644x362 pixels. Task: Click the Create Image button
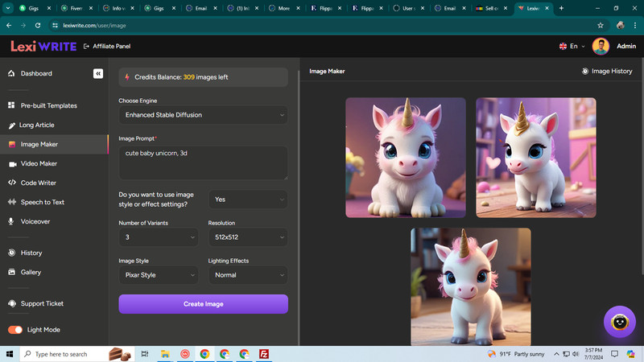point(204,304)
